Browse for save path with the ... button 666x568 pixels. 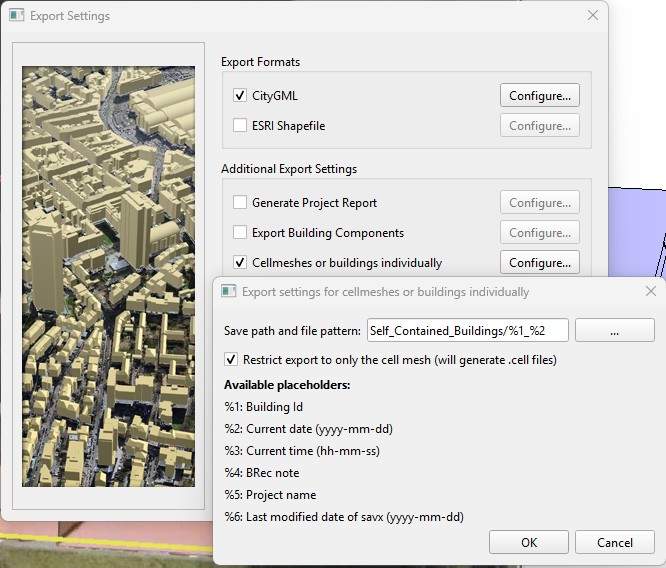coord(614,330)
